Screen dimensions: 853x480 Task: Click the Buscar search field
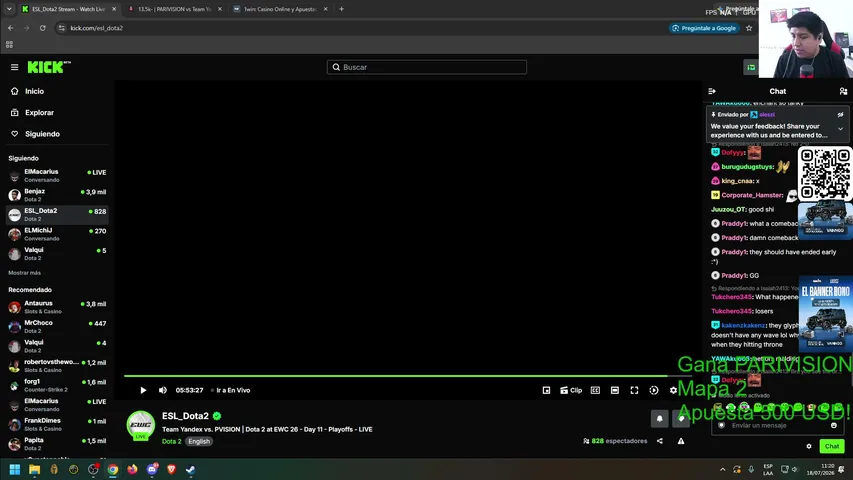tap(426, 67)
